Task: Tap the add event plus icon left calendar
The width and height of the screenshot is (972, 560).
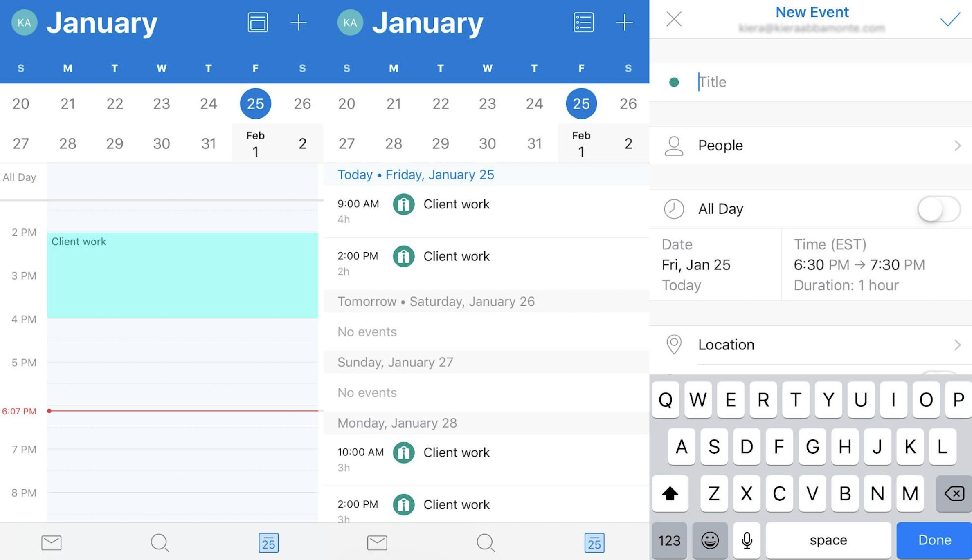Action: [x=298, y=21]
